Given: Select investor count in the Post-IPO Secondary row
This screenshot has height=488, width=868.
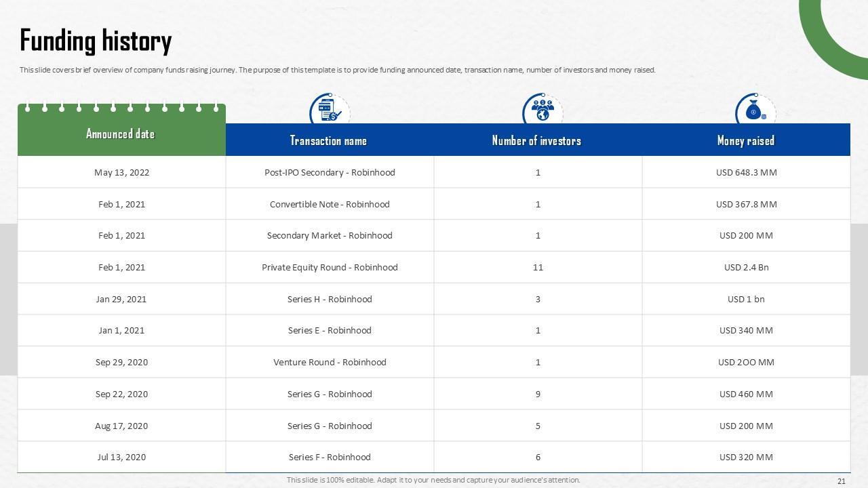Looking at the screenshot, I should (x=538, y=172).
